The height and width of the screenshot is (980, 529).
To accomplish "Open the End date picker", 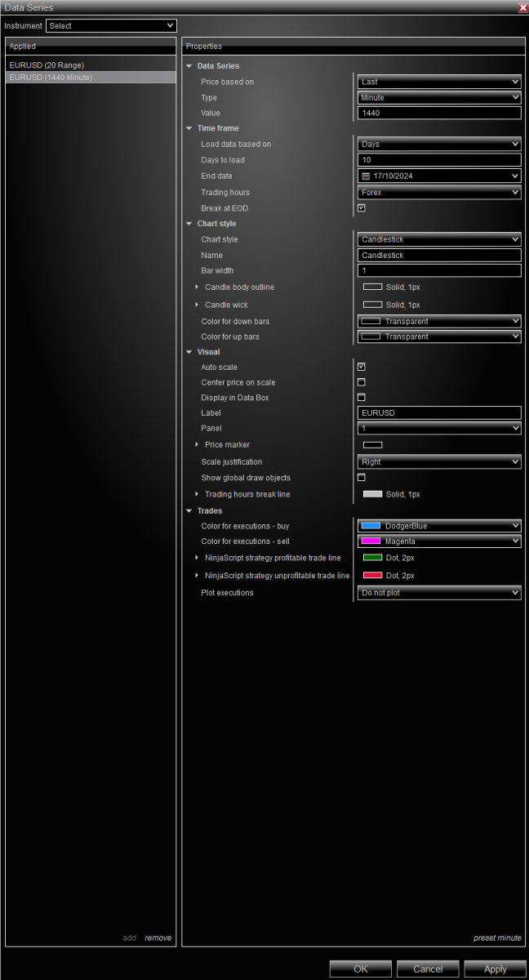I will (x=439, y=176).
